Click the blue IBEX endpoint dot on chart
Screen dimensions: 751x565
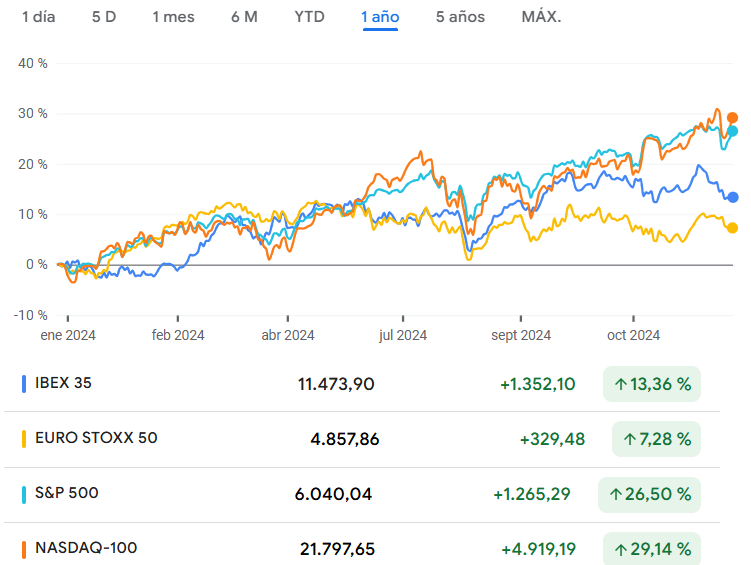click(x=732, y=197)
